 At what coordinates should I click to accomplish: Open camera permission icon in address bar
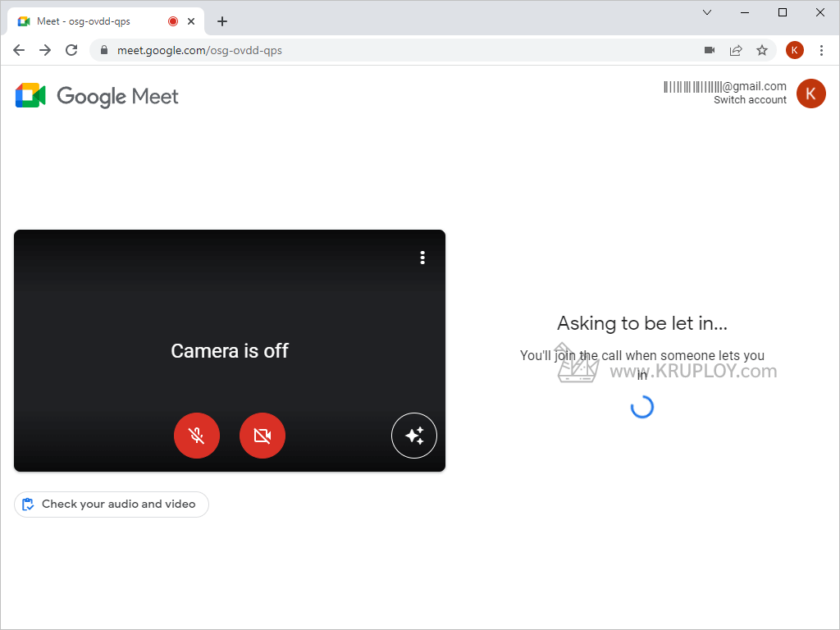(710, 50)
